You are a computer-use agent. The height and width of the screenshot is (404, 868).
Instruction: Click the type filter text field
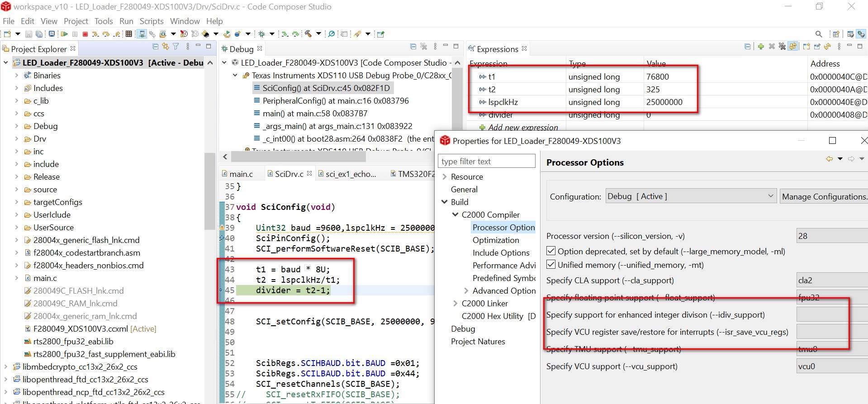tap(486, 162)
